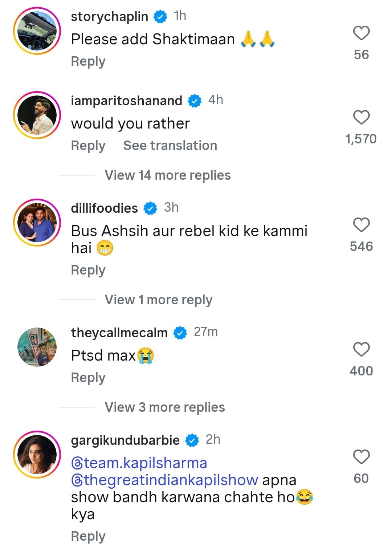Like theycallmecalm's 'Ptsd max' comment
The width and height of the screenshot is (392, 557).
click(361, 350)
